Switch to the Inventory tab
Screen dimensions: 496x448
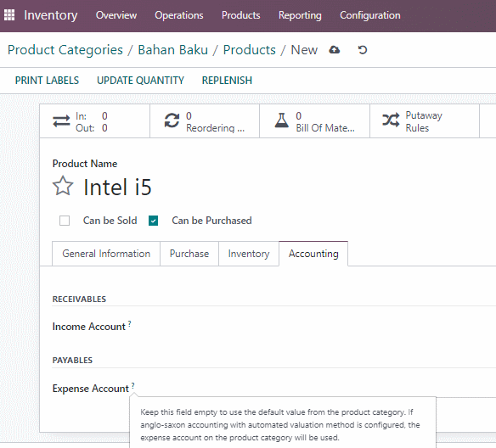click(x=249, y=254)
